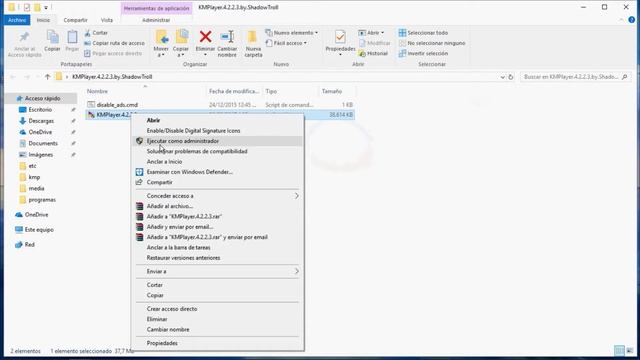The width and height of the screenshot is (640, 360).
Task: Click No seleccionar ninguno in ribbon
Action: pos(432,43)
